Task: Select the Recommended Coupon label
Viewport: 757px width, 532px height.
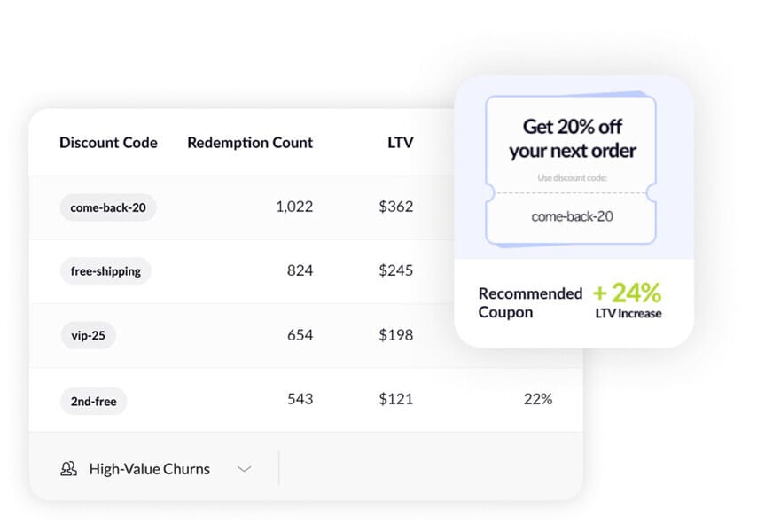Action: (530, 302)
